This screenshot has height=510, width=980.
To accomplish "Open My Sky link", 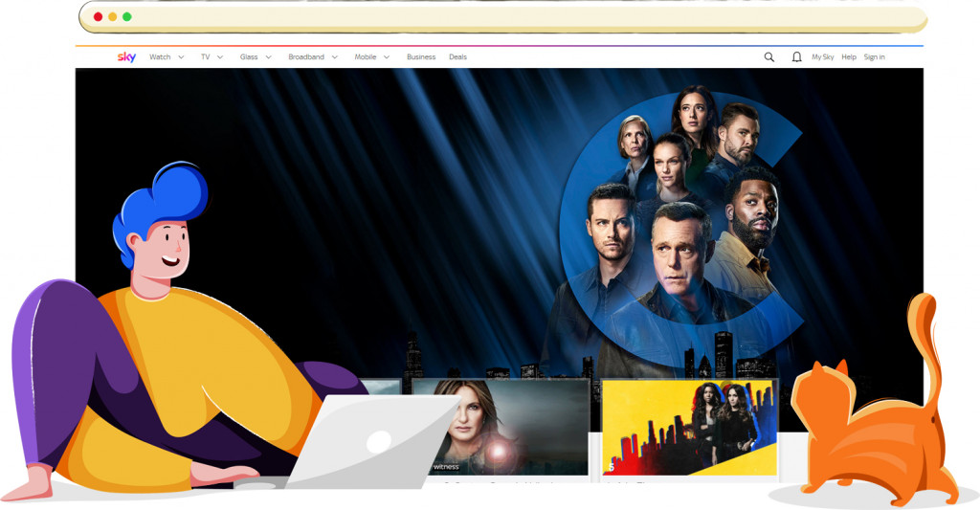I will coord(822,56).
